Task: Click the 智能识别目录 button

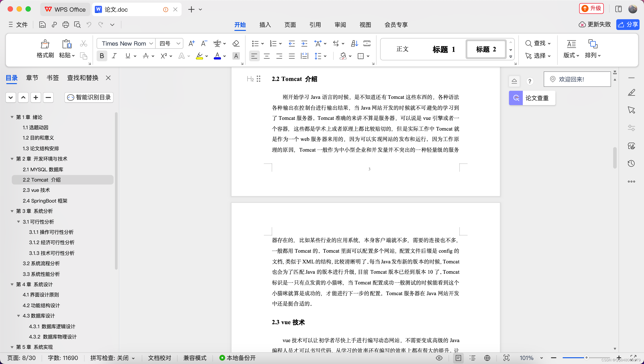Action: [x=89, y=97]
